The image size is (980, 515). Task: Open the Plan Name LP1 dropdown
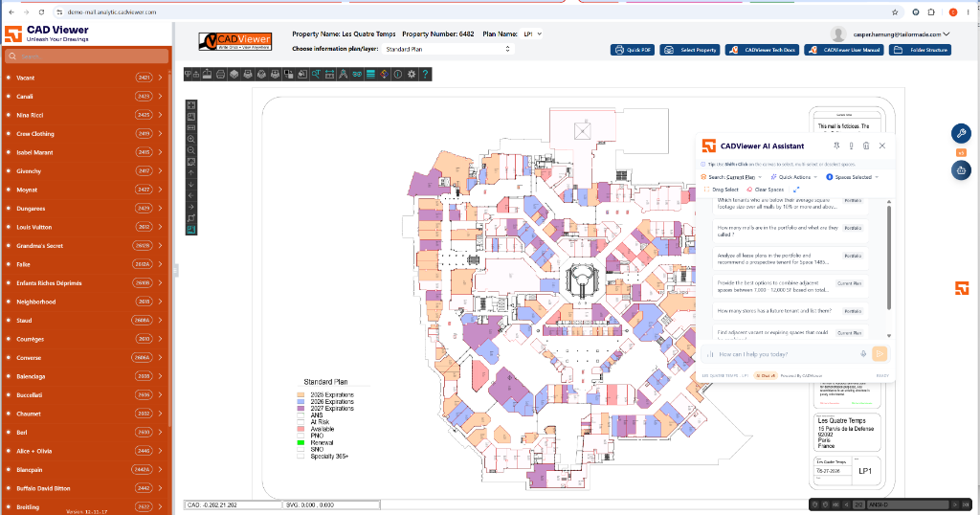(x=532, y=34)
